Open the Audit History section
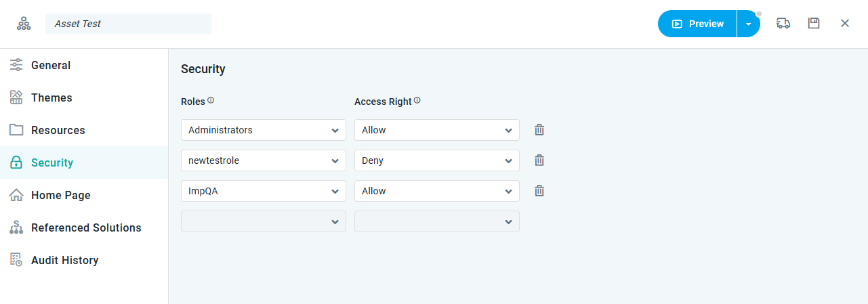 click(x=64, y=261)
